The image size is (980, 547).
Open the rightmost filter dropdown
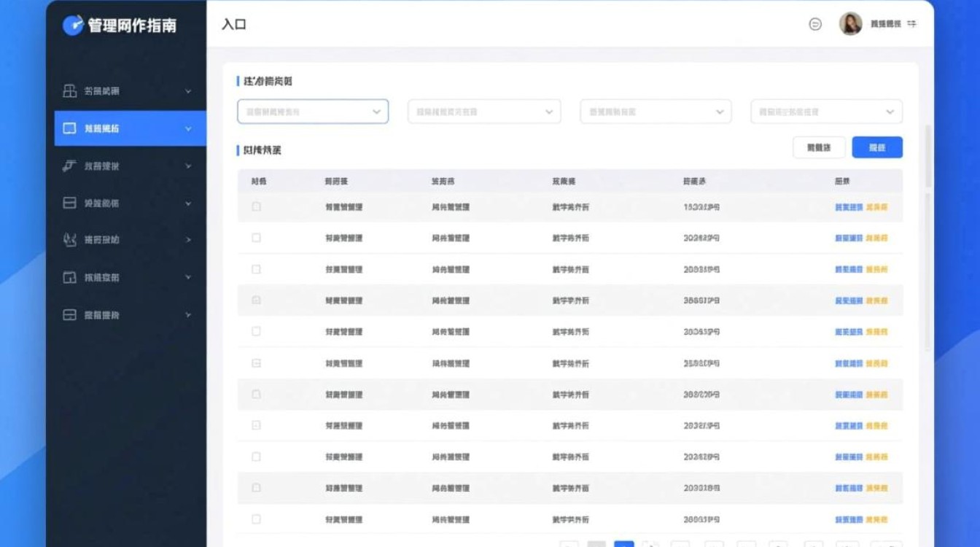(826, 112)
